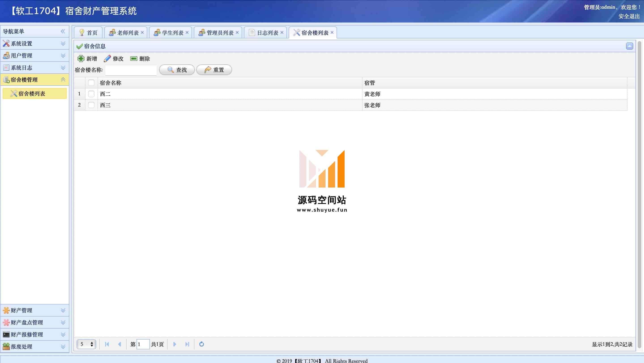
Task: Toggle the select-all header checkbox
Action: pyautogui.click(x=91, y=83)
